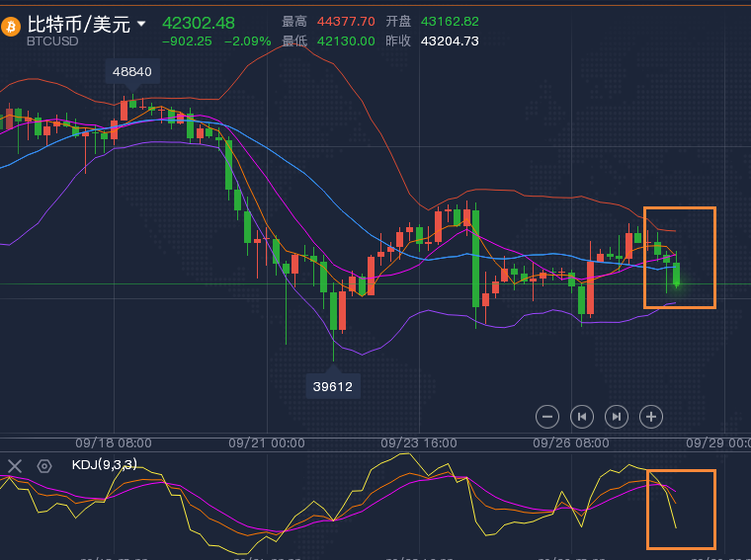Select the 39612 low price marker
Image resolution: width=751 pixels, height=560 pixels.
(x=332, y=386)
